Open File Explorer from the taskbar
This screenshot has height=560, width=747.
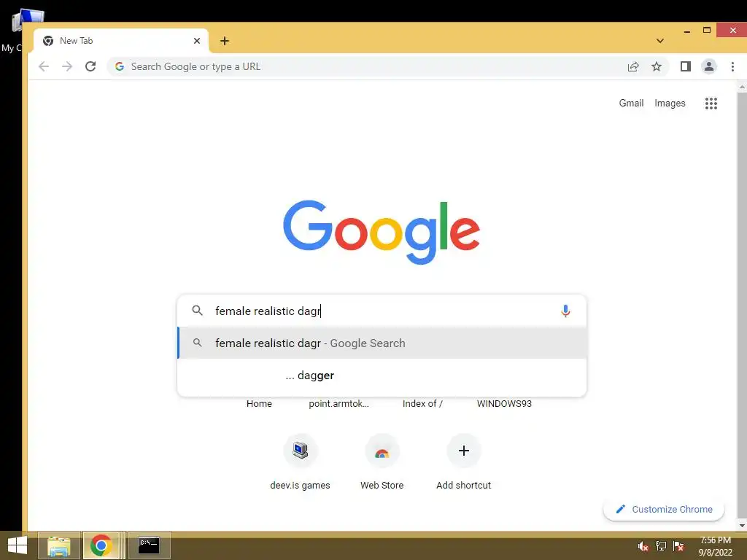coord(58,545)
